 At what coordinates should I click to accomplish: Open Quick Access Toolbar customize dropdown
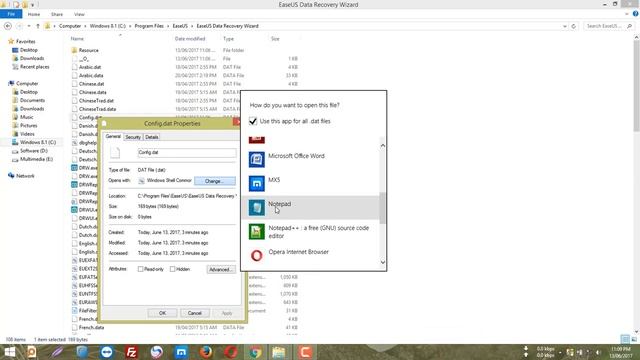click(x=33, y=5)
